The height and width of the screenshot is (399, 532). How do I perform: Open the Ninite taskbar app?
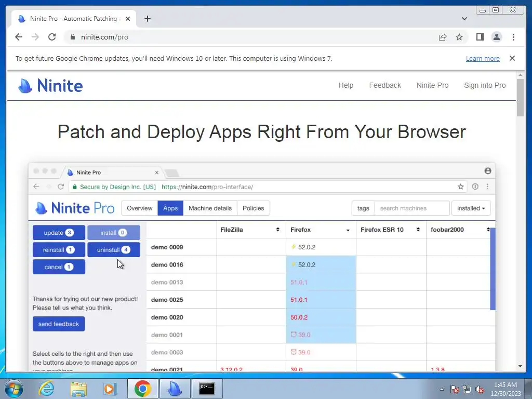click(175, 389)
